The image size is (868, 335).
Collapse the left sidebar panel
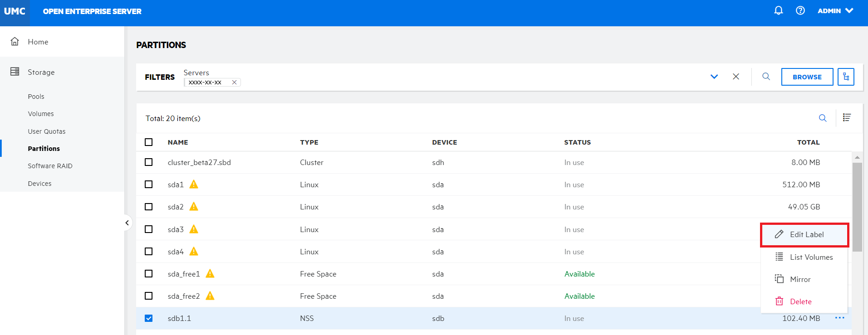coord(127,223)
